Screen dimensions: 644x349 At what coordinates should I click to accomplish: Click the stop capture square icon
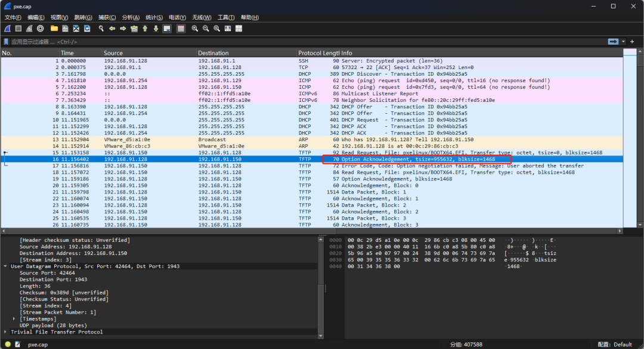coord(18,29)
